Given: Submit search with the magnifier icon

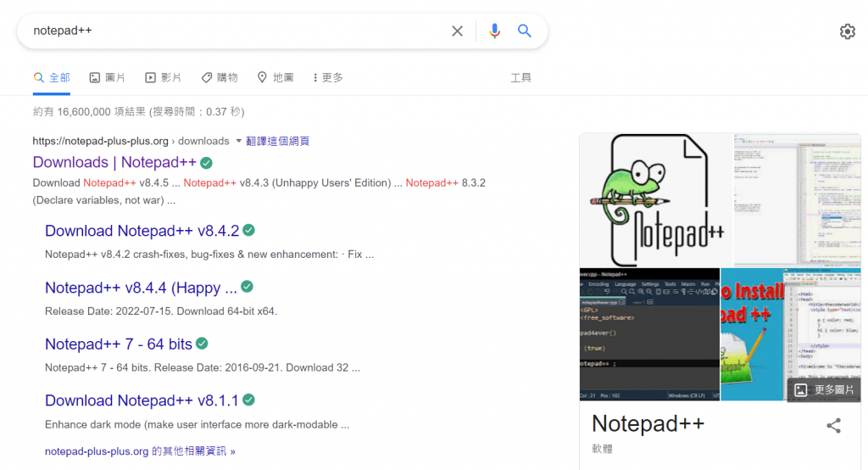Looking at the screenshot, I should click(x=524, y=31).
